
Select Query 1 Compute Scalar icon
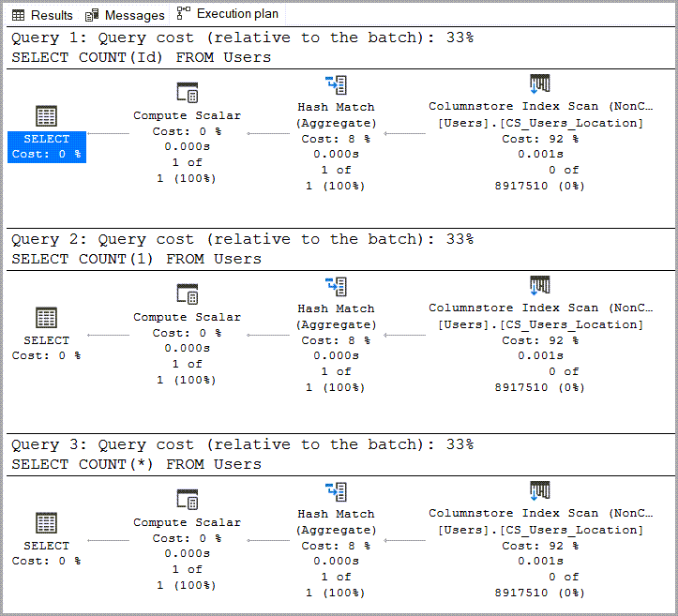[x=188, y=93]
